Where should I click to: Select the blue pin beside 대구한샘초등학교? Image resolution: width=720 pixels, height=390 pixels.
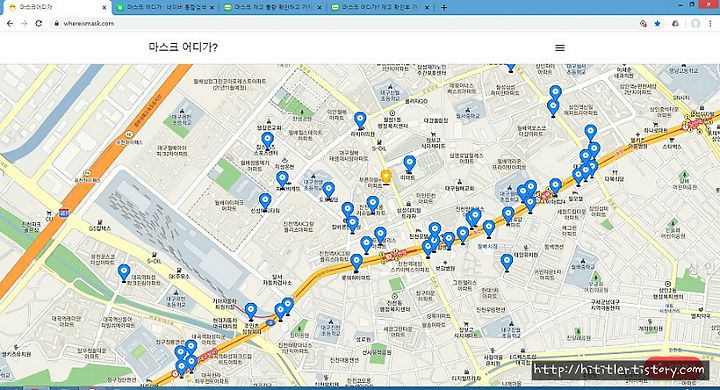(x=328, y=191)
